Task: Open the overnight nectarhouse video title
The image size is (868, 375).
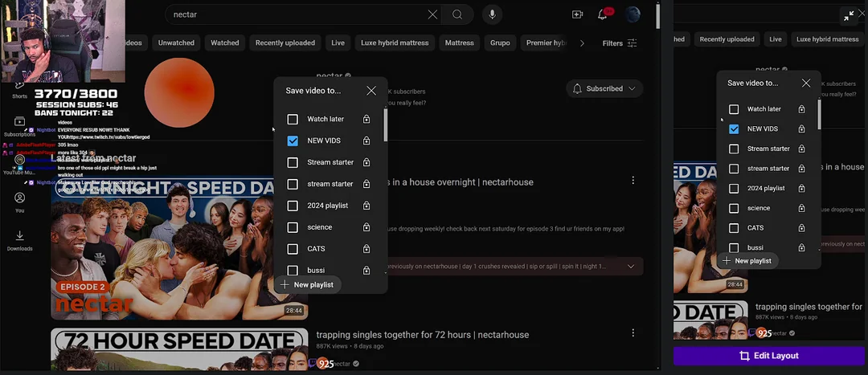Action: pyautogui.click(x=460, y=182)
